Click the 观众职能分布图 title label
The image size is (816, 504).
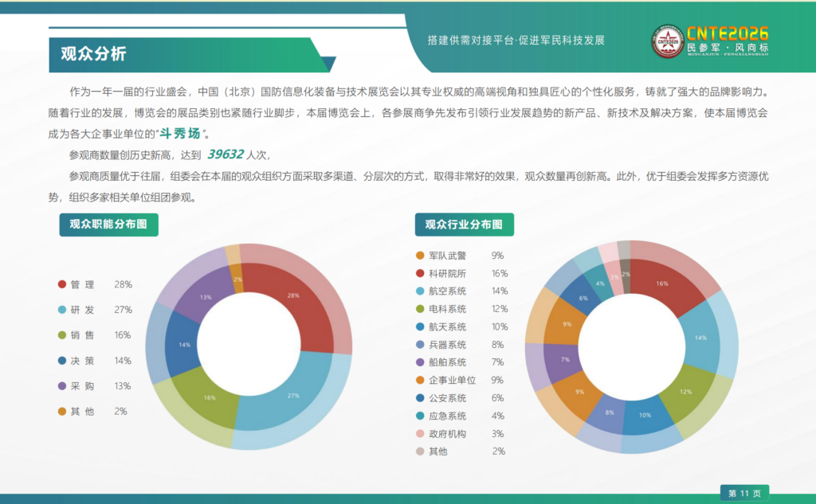pos(108,225)
